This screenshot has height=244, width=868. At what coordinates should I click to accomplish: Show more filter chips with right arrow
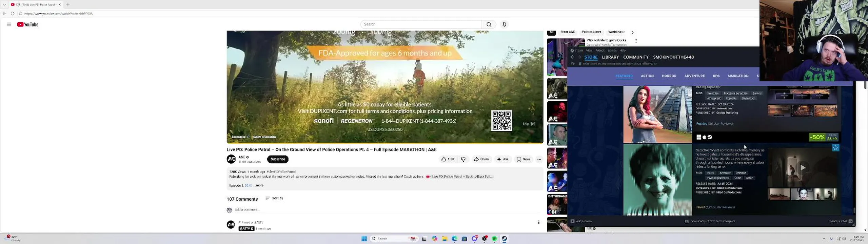point(632,33)
